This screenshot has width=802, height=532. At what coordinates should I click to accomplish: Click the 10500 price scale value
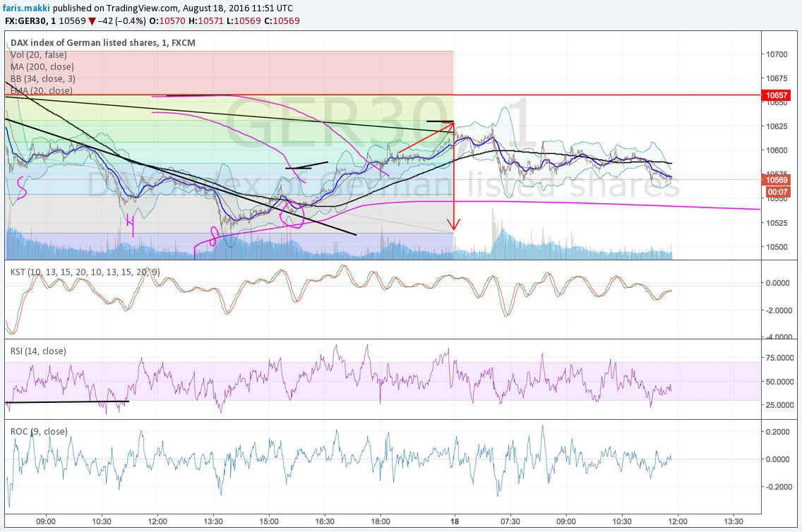777,247
